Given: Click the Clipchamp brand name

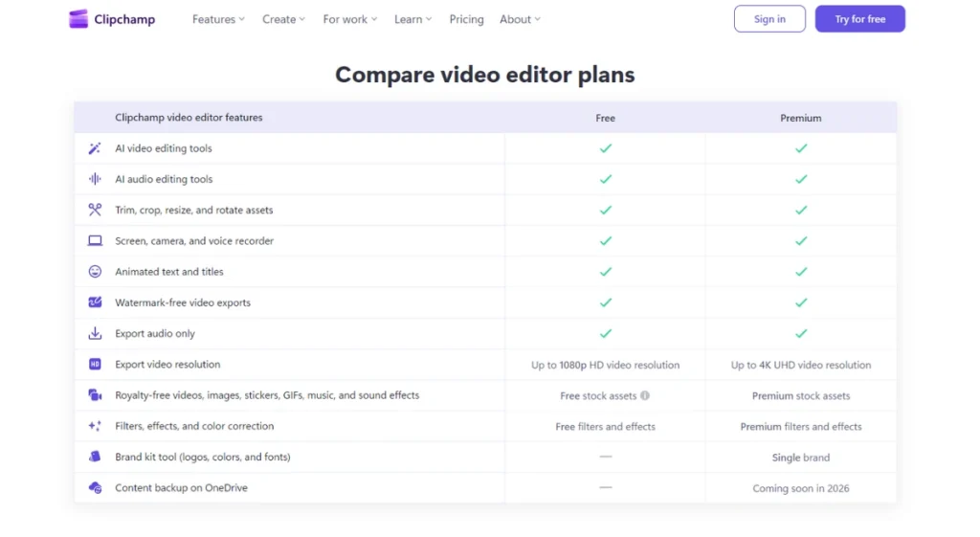Looking at the screenshot, I should (x=124, y=19).
